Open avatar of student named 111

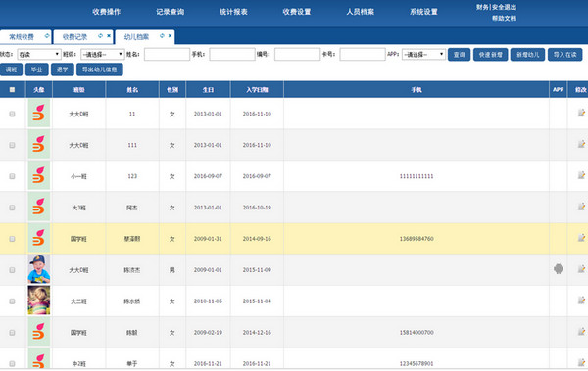pyautogui.click(x=38, y=144)
